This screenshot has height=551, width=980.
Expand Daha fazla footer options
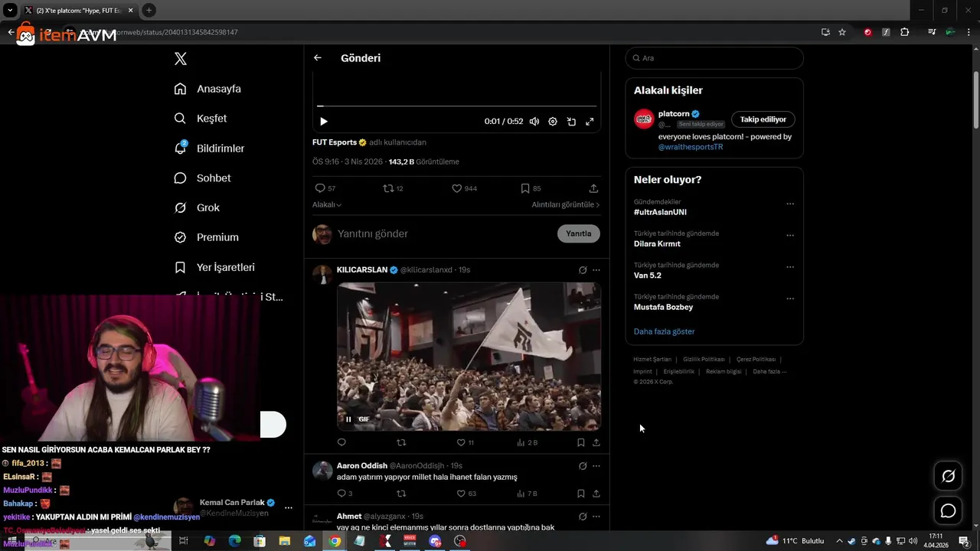(x=769, y=372)
